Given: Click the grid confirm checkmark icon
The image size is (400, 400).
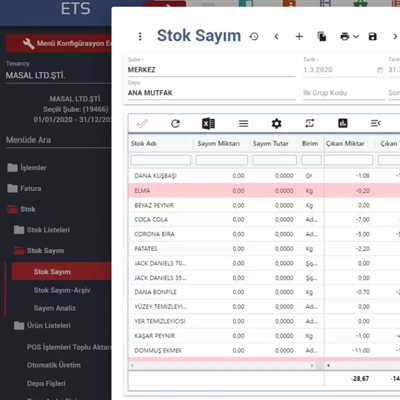Looking at the screenshot, I should (142, 124).
